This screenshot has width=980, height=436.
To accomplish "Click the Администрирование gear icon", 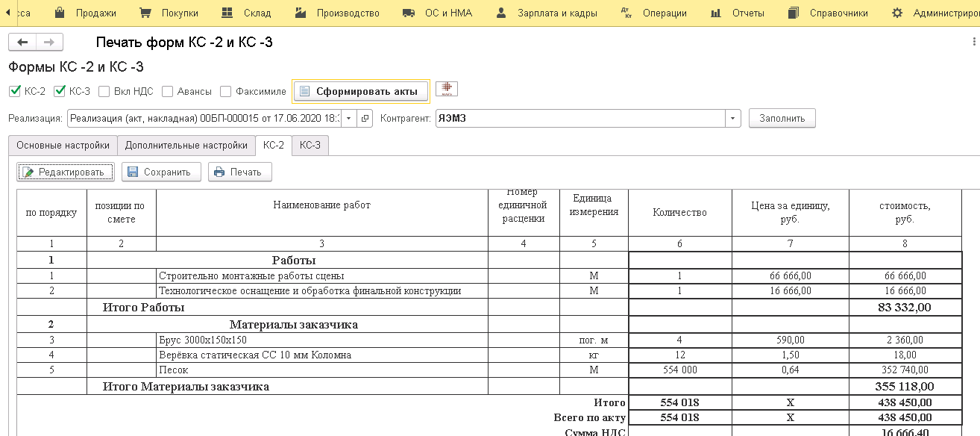I will tap(897, 13).
